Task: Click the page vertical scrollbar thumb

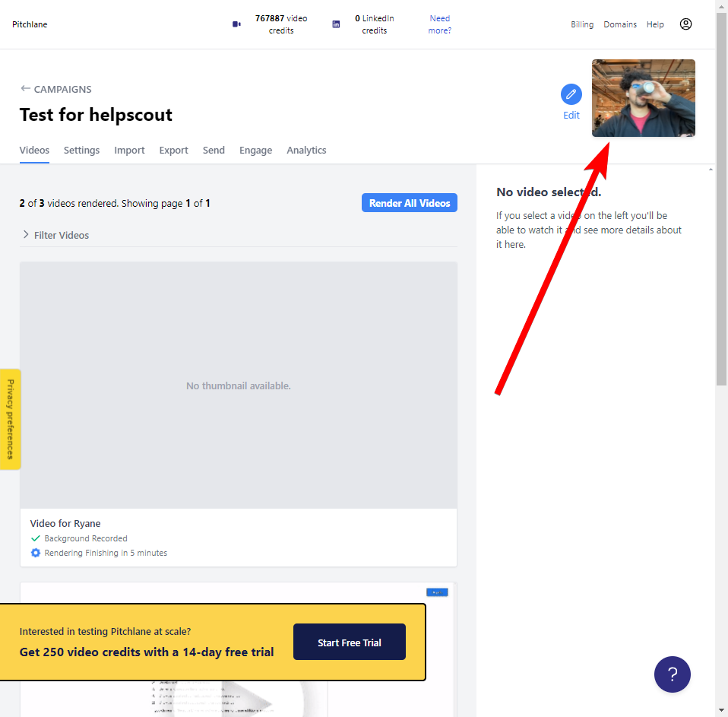Action: 721,198
